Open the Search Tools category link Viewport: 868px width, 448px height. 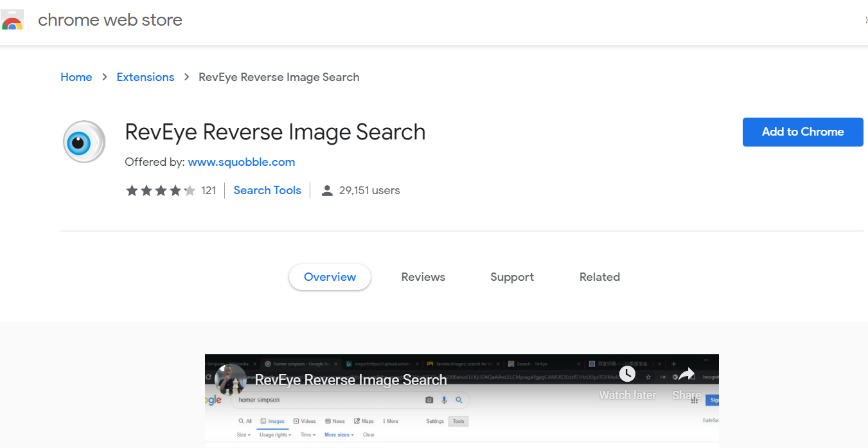pyautogui.click(x=267, y=190)
